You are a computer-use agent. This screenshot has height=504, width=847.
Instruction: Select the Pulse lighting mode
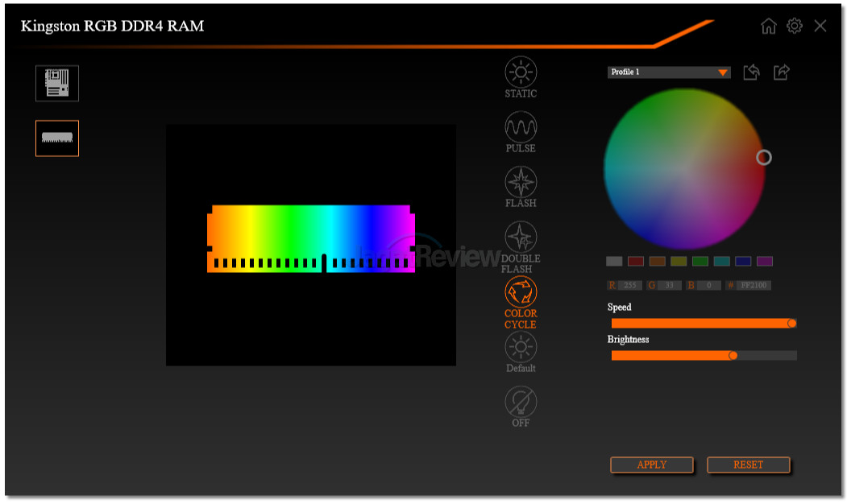point(521,132)
